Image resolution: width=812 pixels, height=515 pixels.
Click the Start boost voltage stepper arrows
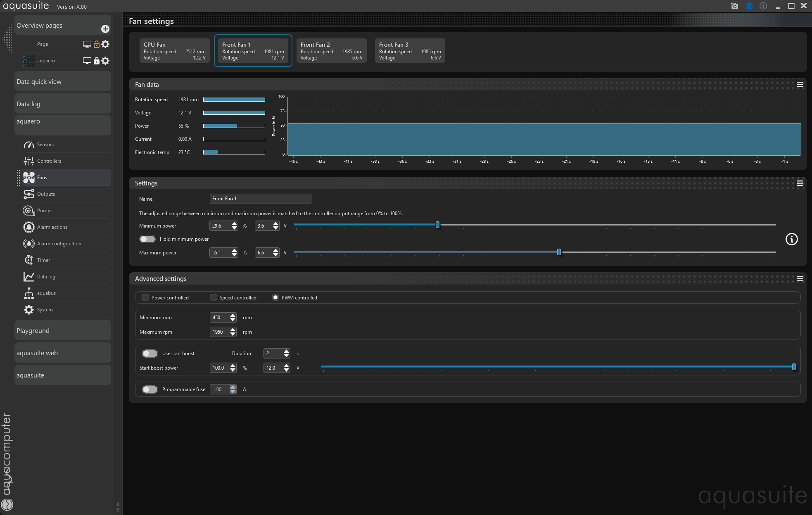point(287,368)
